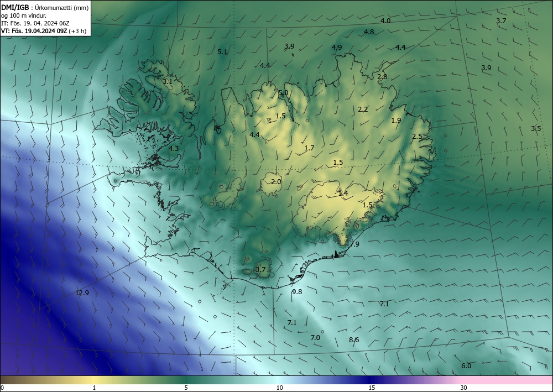Click the color scale label 30
Image resolution: width=553 pixels, height=392 pixels.
(x=464, y=388)
